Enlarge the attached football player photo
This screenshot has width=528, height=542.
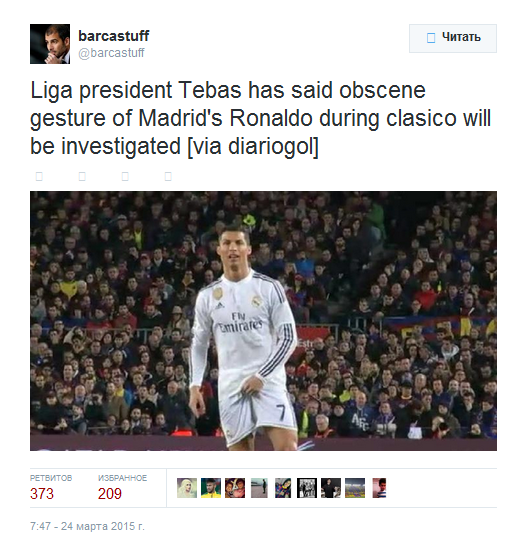pos(263,321)
